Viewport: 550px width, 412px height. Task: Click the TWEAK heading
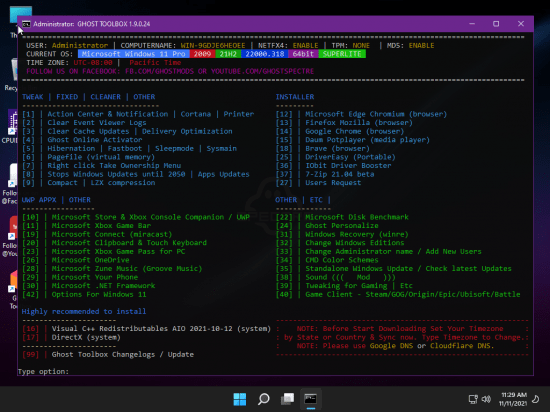coord(33,97)
